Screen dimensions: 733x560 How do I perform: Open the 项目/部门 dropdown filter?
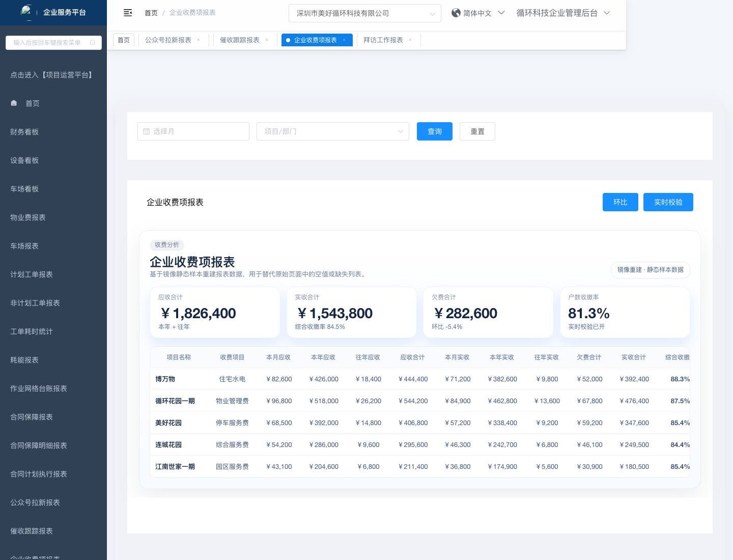[x=333, y=131]
